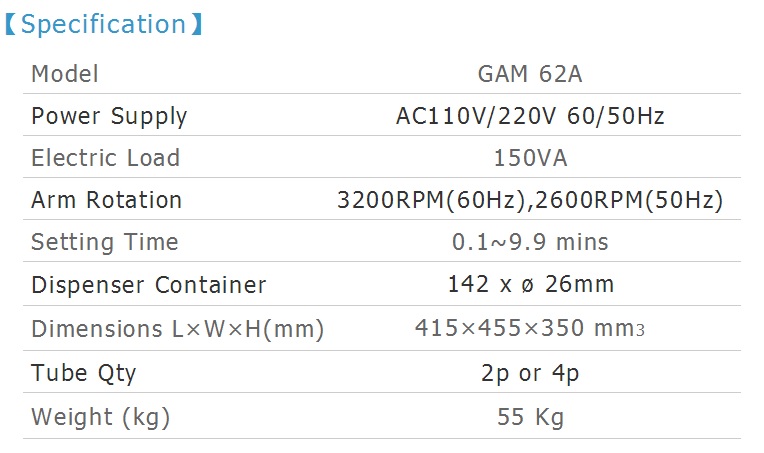The width and height of the screenshot is (764, 453).
Task: Select the Dimensions L×W×H(mm) label
Action: click(177, 329)
